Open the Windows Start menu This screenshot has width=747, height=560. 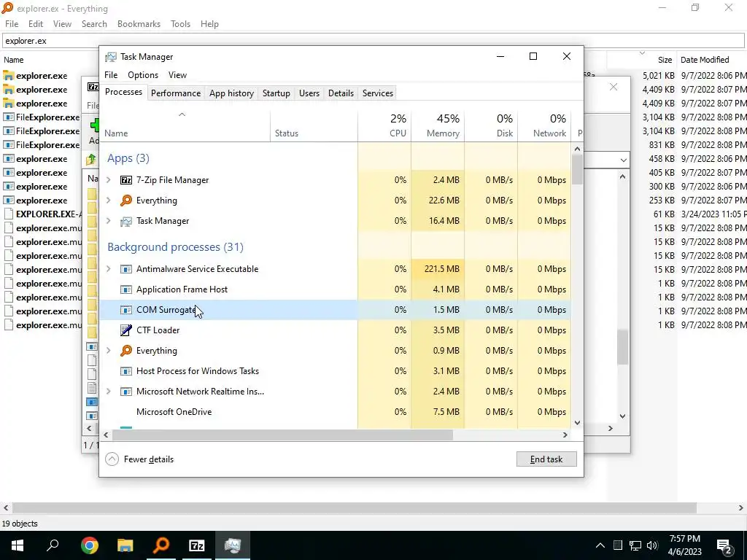(18, 545)
